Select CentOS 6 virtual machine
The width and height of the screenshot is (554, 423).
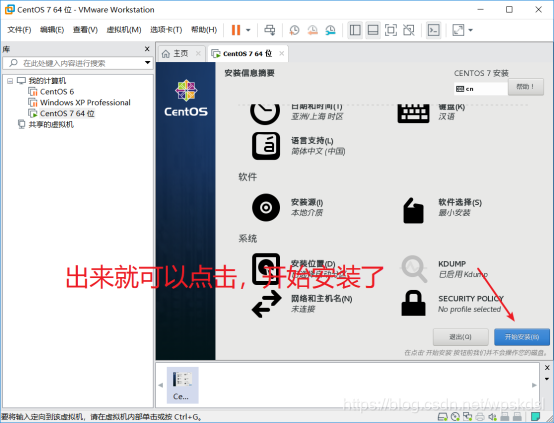coord(57,92)
